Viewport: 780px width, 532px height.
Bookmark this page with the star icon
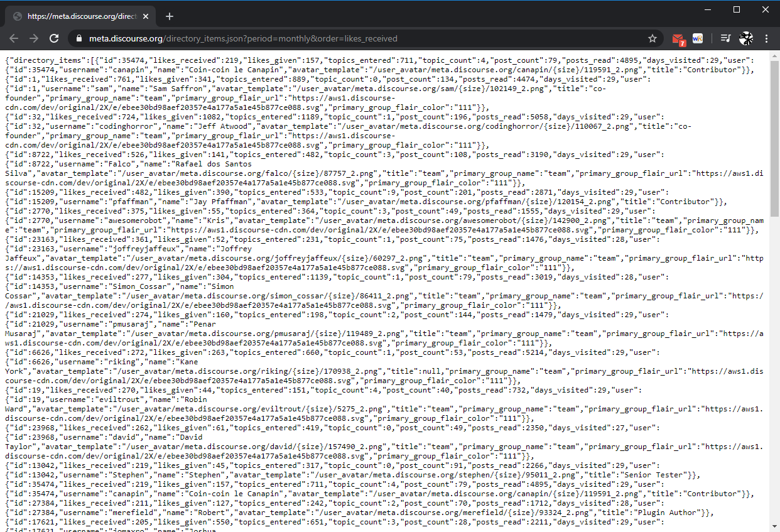[653, 38]
